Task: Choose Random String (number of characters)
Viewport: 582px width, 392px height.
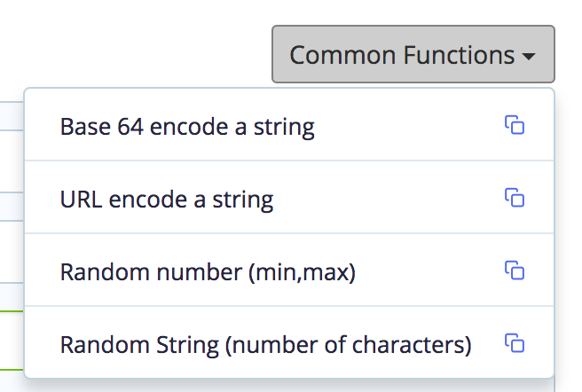Action: [289, 342]
